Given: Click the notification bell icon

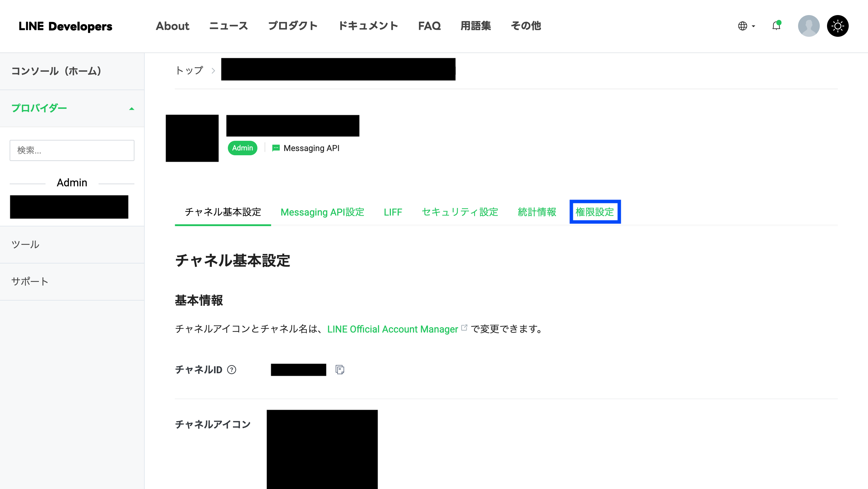Looking at the screenshot, I should [776, 26].
